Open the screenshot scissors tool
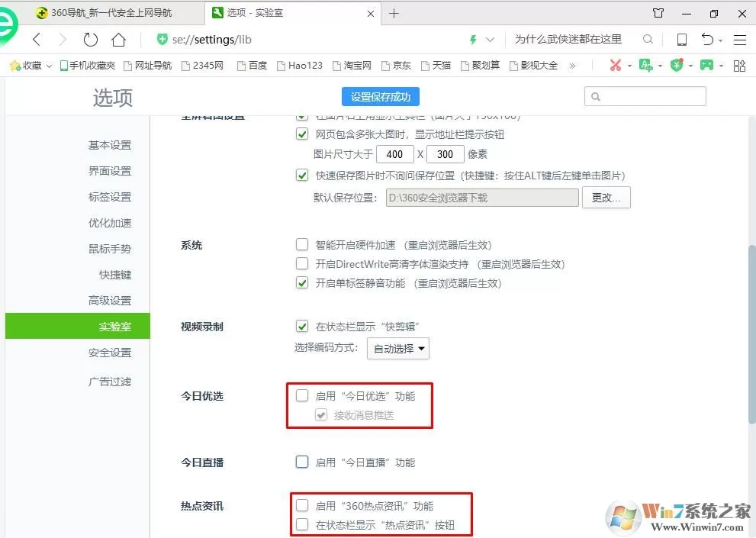This screenshot has width=756, height=538. click(x=615, y=65)
